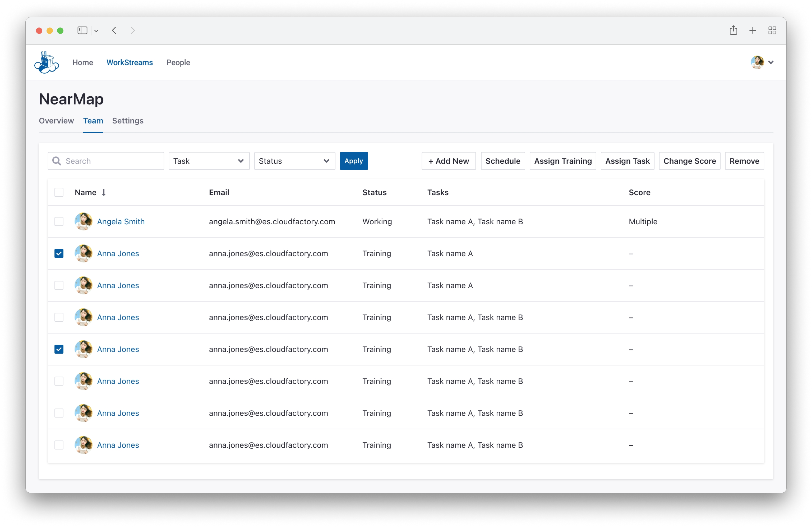The image size is (812, 527).
Task: Open the People section
Action: (x=178, y=62)
